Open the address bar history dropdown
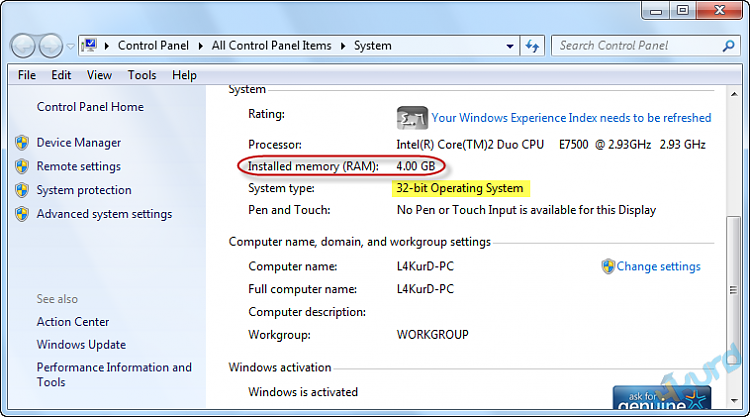 click(510, 46)
